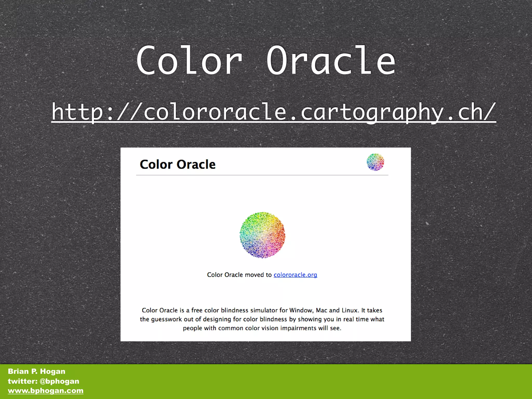The height and width of the screenshot is (399, 532).
Task: Click the small Color Oracle logo icon
Action: pyautogui.click(x=375, y=162)
